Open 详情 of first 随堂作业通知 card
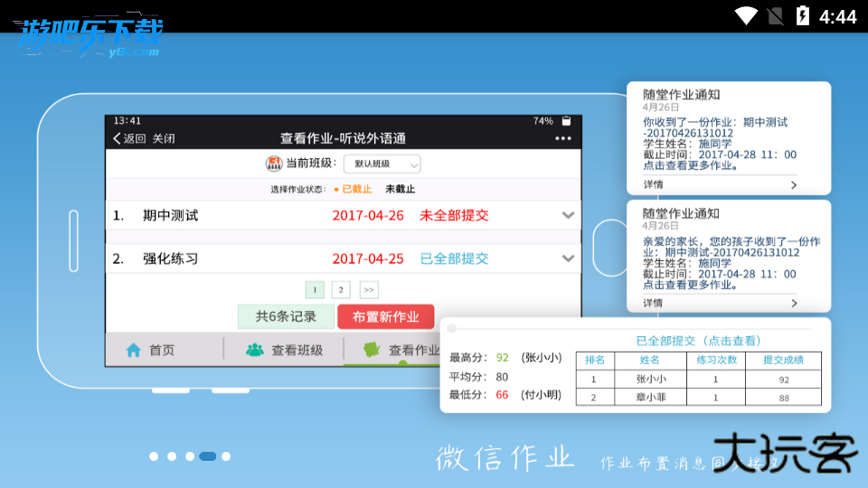The image size is (868, 488). [653, 184]
